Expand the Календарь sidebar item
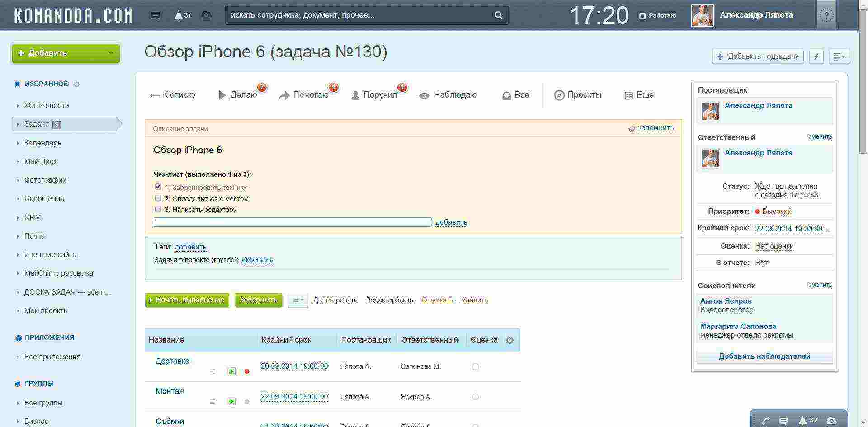Screen dimensions: 868x427 18,143
